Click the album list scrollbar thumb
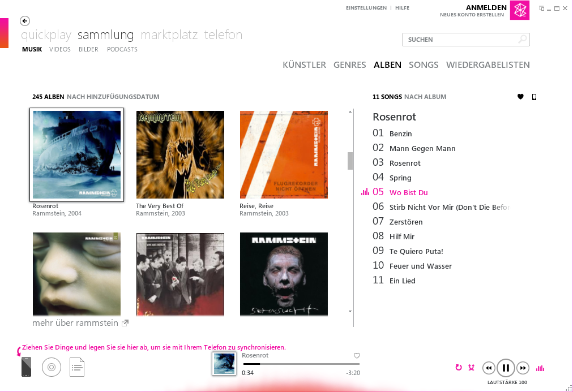573x392 pixels. click(350, 161)
